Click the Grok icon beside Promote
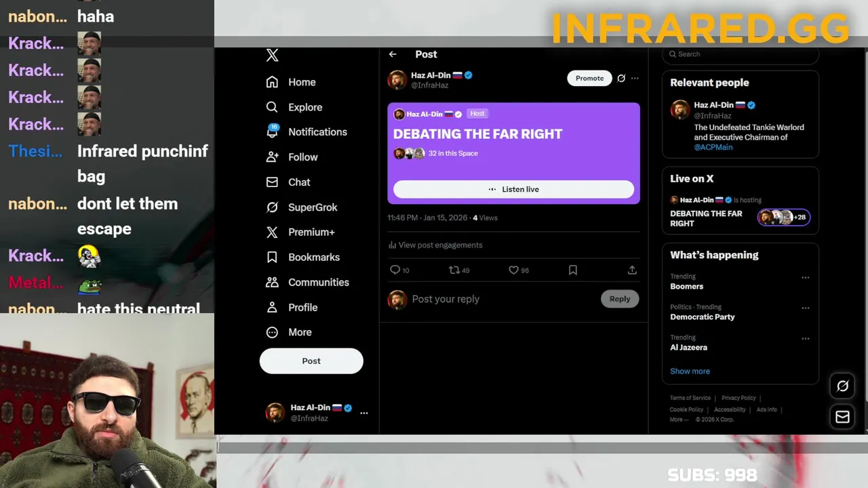868x488 pixels. (621, 79)
